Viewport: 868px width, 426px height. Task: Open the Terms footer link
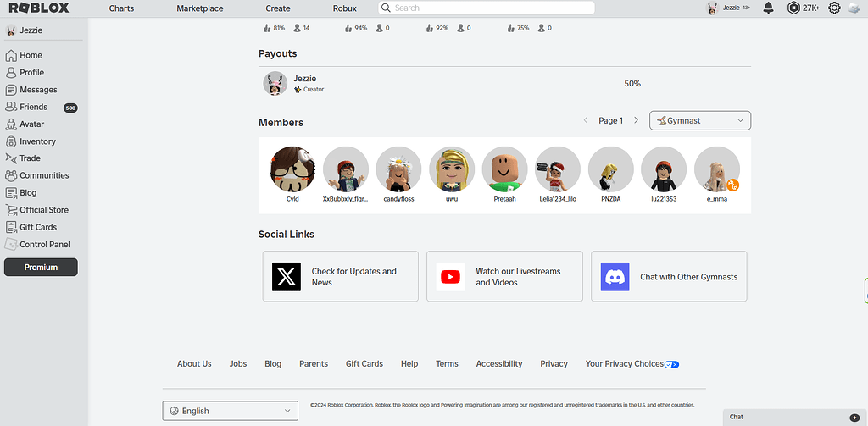pyautogui.click(x=447, y=363)
